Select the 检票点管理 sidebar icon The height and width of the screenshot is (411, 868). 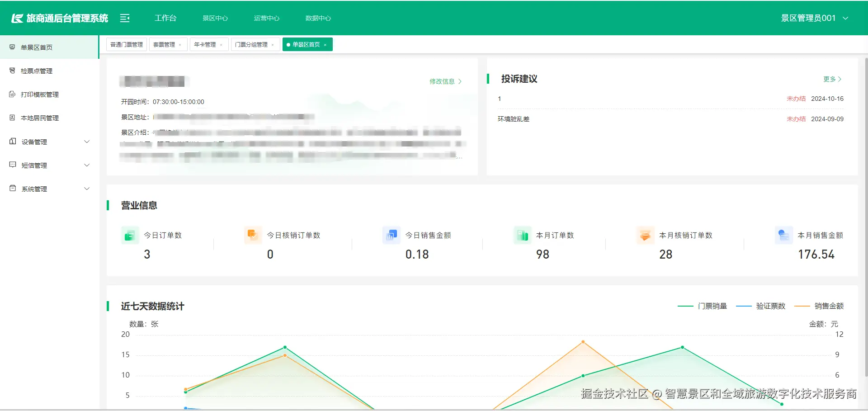11,71
